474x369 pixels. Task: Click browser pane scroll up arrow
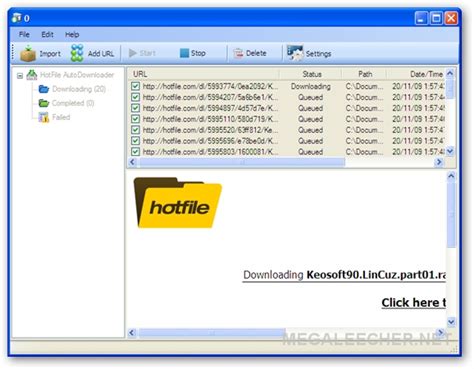(x=451, y=176)
